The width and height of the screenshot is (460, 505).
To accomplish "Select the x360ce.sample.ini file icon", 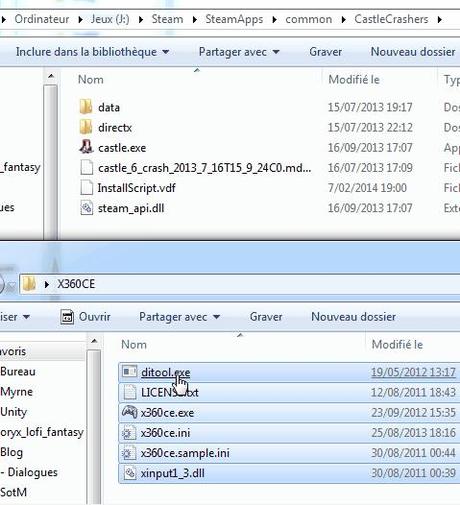I will coord(129,453).
